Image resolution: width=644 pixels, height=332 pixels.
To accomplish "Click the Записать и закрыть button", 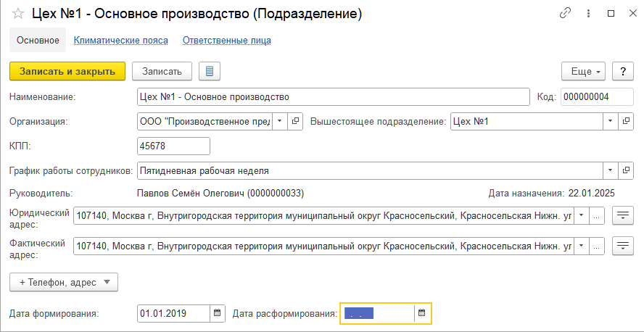I will coord(67,72).
